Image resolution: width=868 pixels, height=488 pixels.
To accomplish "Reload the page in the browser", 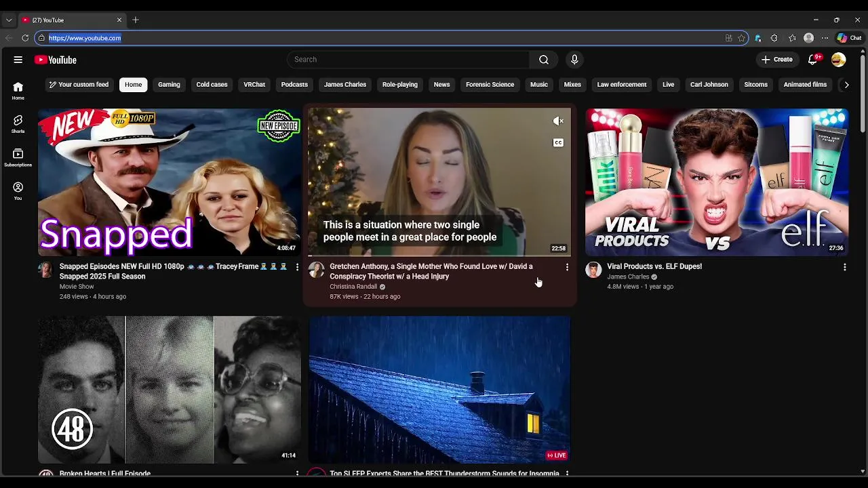I will 25,38.
